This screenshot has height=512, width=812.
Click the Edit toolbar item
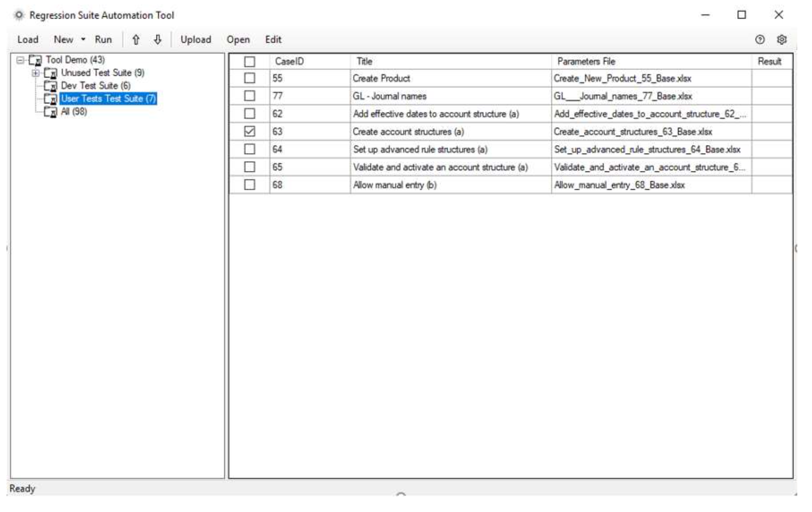[x=273, y=39]
